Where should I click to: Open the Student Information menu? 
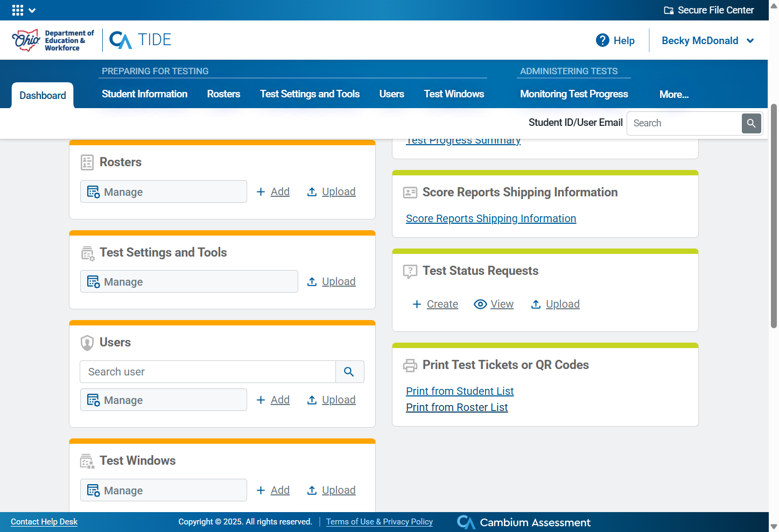click(x=145, y=94)
